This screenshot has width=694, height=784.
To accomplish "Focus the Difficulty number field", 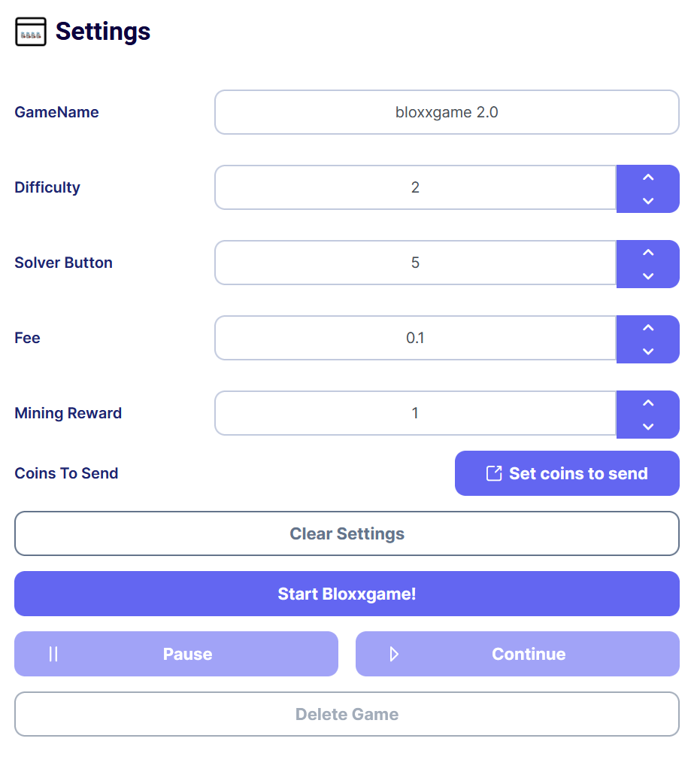I will click(x=415, y=187).
